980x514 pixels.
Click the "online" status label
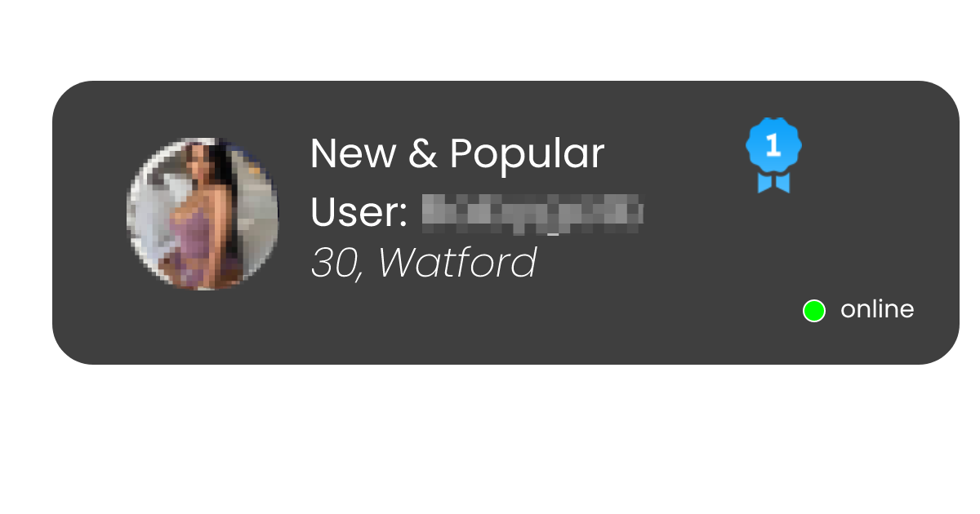tap(877, 310)
